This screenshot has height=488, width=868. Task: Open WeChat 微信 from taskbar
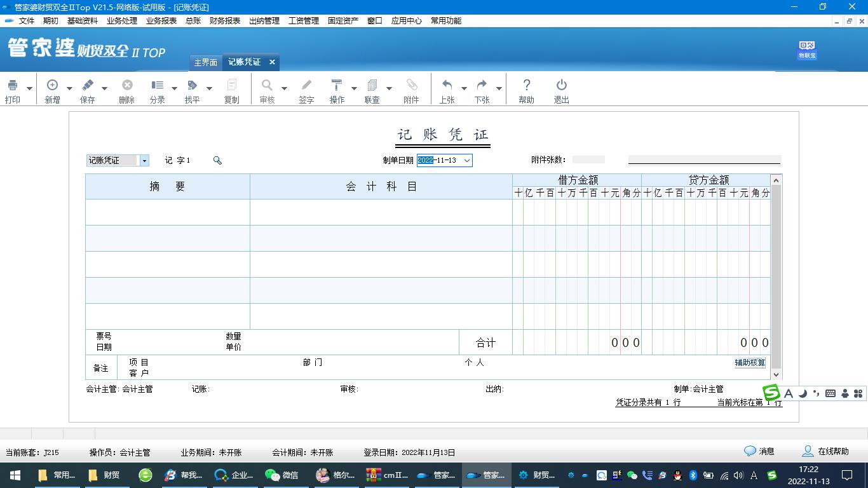[282, 475]
